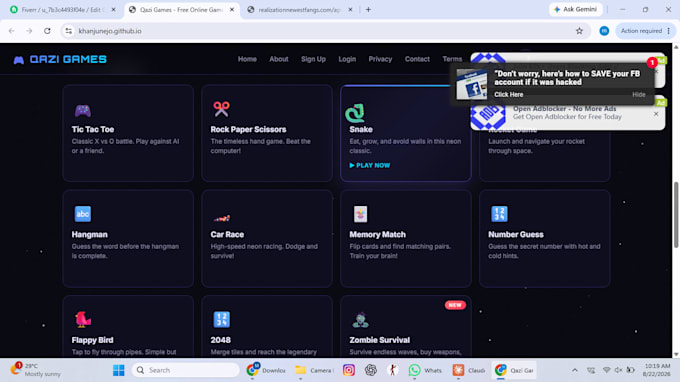680x382 pixels.
Task: Click the 2048 game number icon
Action: coord(222,320)
